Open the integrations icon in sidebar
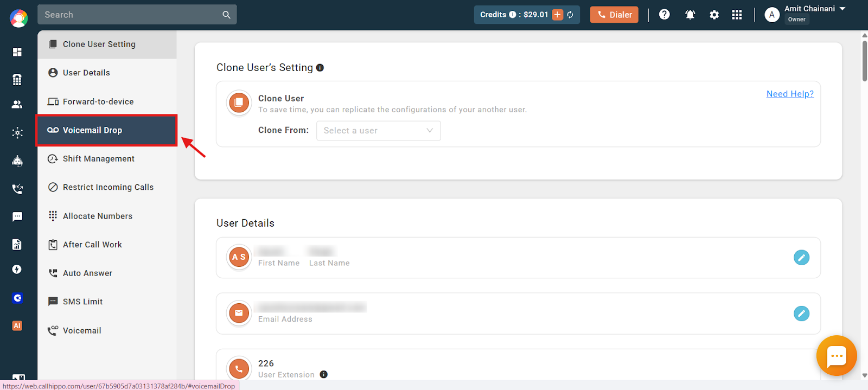Screen dimensions: 868x390 coord(17,133)
